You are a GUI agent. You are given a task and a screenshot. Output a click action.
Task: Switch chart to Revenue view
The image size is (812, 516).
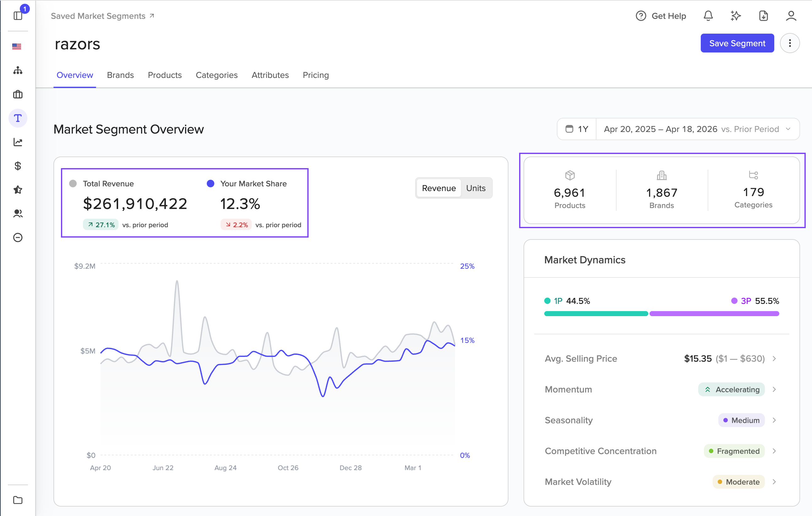pos(439,188)
